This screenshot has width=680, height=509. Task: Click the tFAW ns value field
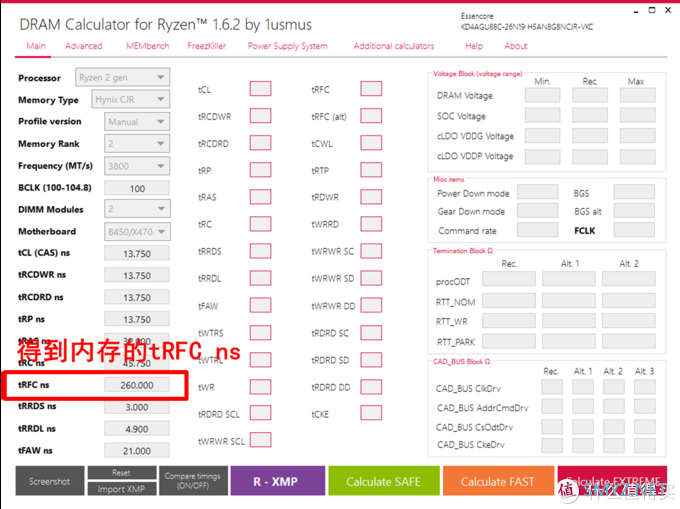coord(137,451)
